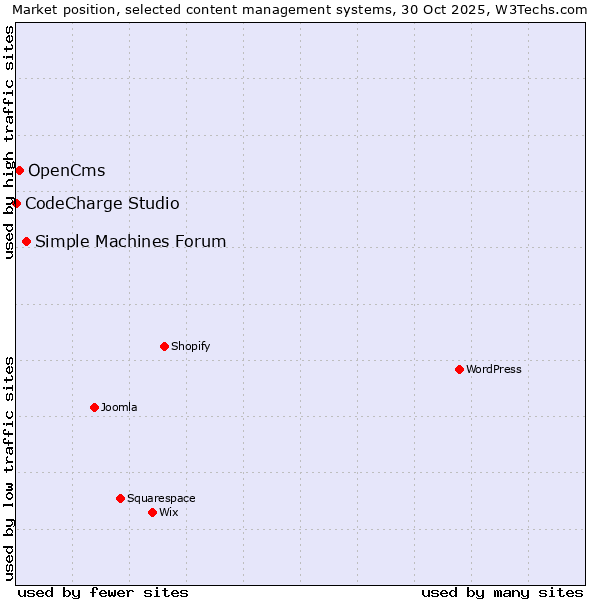This screenshot has height=600, width=600.
Task: Select the CodeCharge Studio label
Action: click(x=102, y=204)
